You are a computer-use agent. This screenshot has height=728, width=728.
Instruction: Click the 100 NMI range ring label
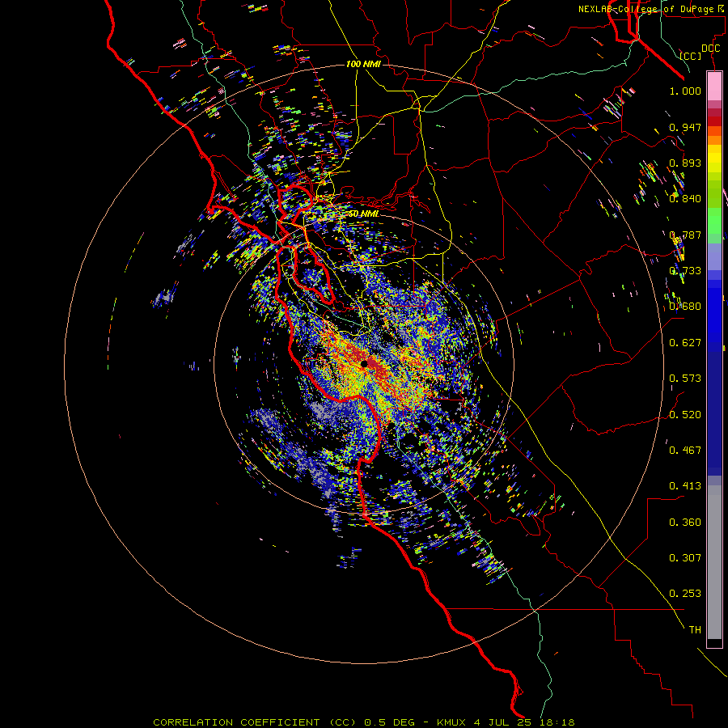click(x=363, y=64)
